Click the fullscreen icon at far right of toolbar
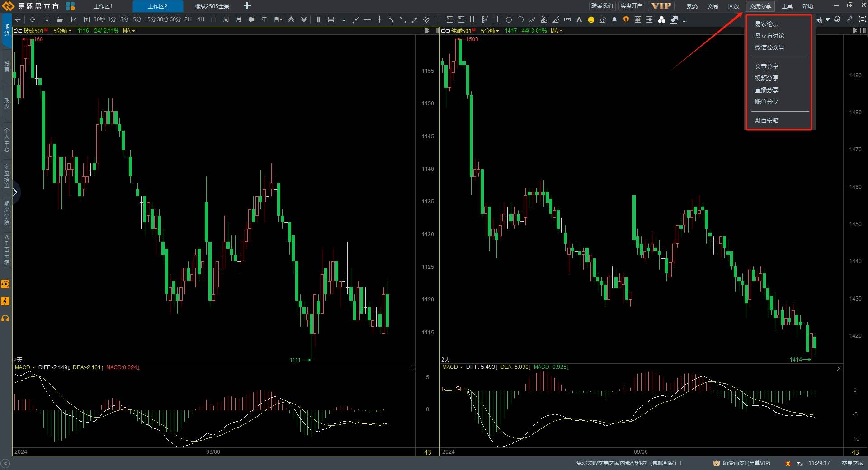This screenshot has height=470, width=868. tap(862, 19)
